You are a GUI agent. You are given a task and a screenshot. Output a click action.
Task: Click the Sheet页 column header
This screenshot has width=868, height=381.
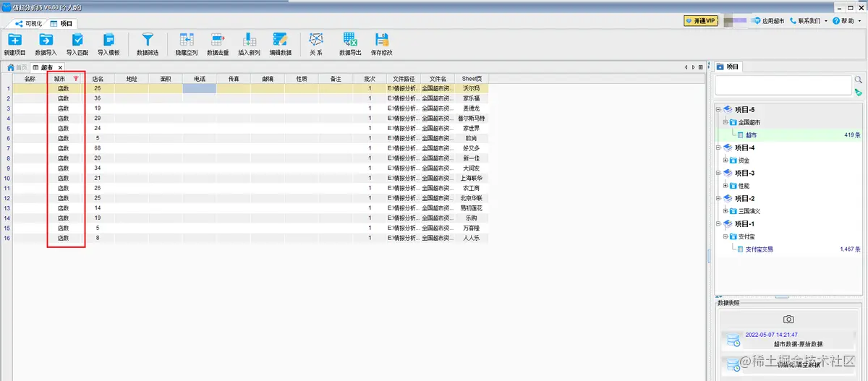point(472,78)
